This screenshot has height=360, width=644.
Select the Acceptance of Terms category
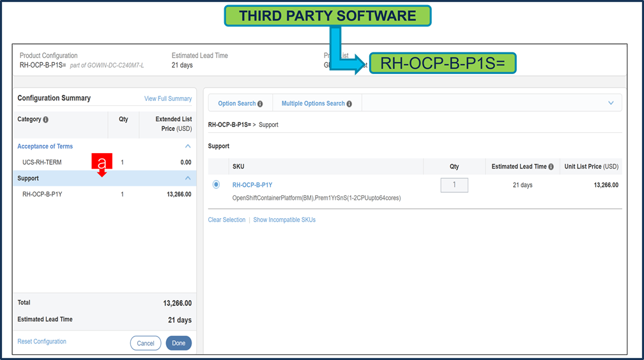click(x=45, y=146)
